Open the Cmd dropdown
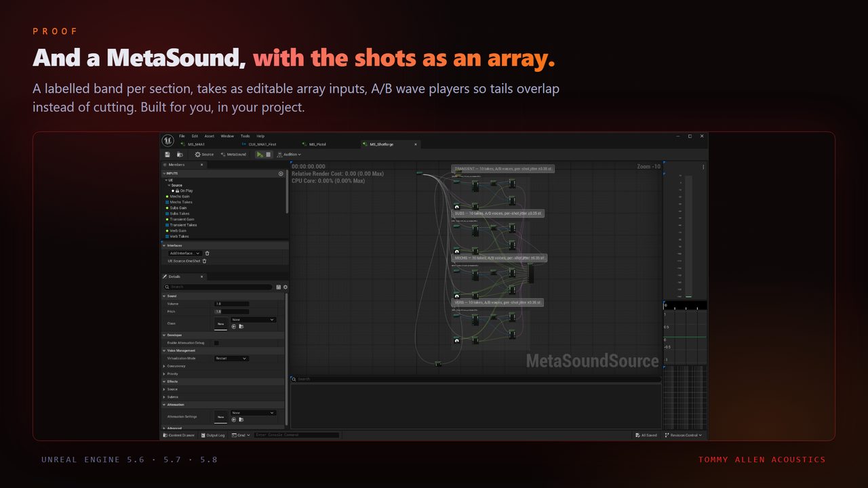The image size is (868, 488). [x=241, y=435]
